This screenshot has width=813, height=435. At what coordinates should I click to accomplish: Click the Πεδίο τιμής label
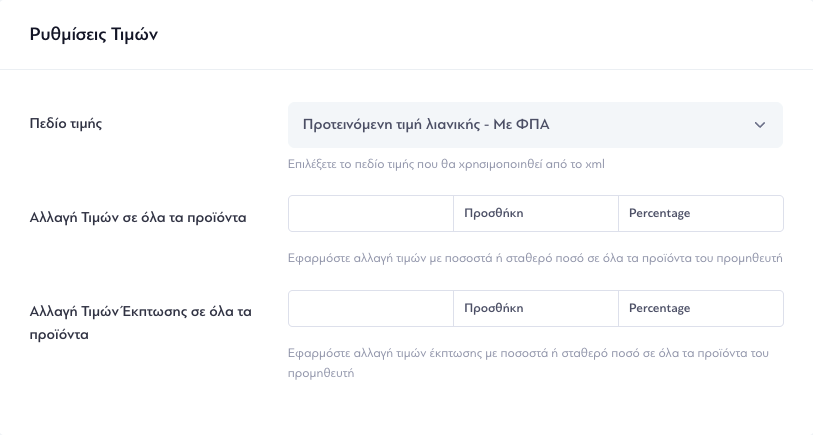point(66,124)
